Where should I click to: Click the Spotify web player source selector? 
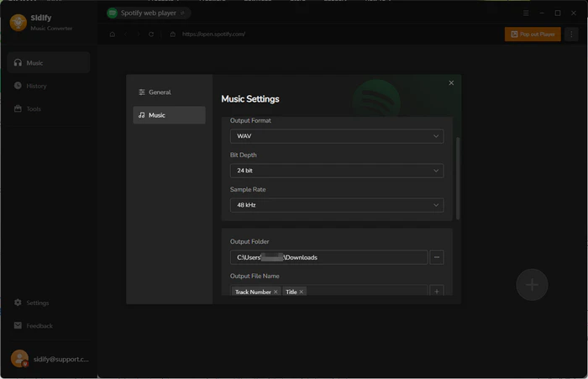click(149, 13)
